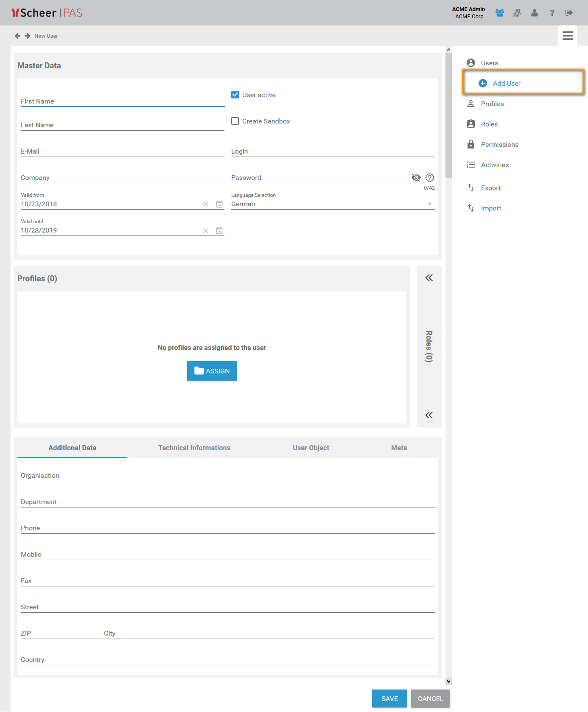
Task: Switch to Technical Informations tab
Action: pos(194,448)
